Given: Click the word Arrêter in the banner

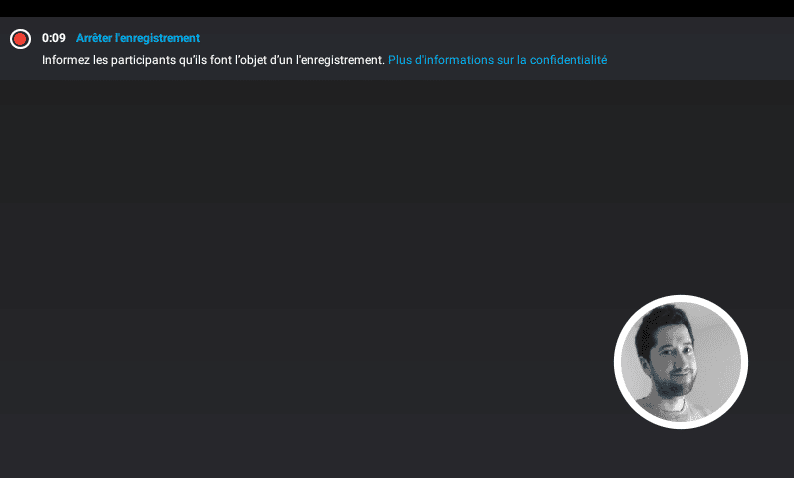Looking at the screenshot, I should pos(94,38).
